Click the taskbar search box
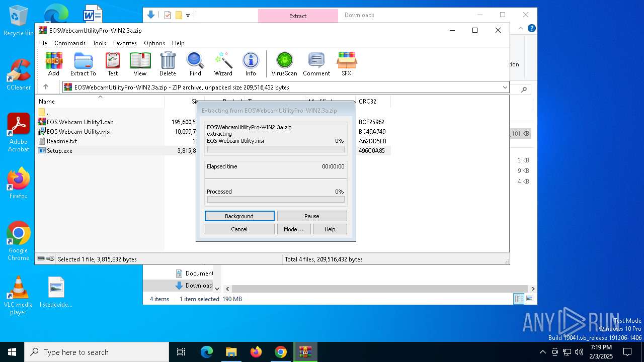The image size is (644, 362). click(x=97, y=352)
